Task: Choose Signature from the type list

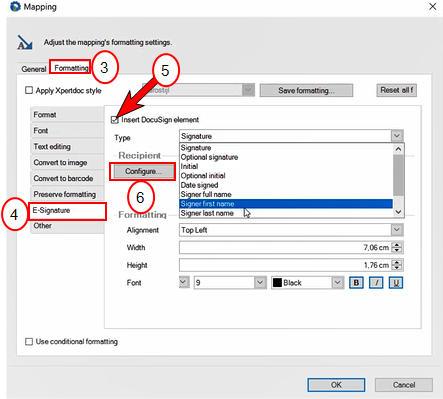Action: 286,148
